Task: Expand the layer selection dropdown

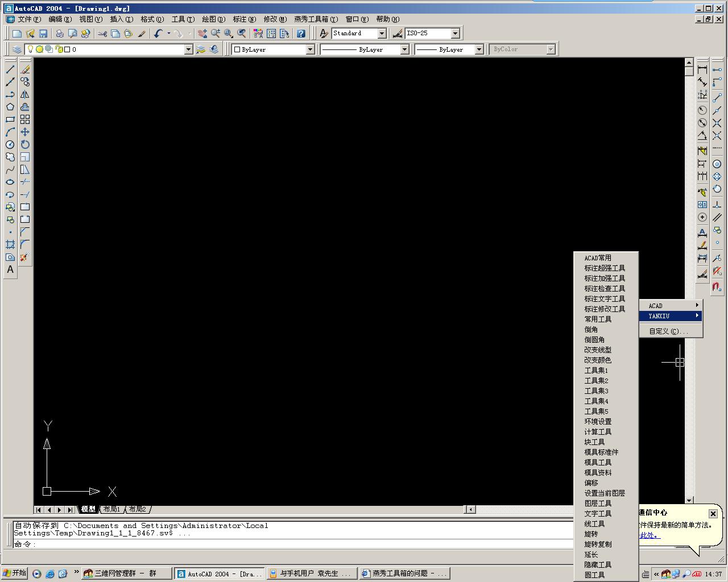Action: (189, 49)
